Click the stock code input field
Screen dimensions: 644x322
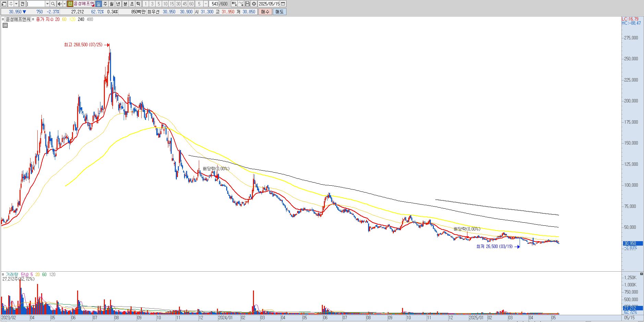tap(36, 4)
